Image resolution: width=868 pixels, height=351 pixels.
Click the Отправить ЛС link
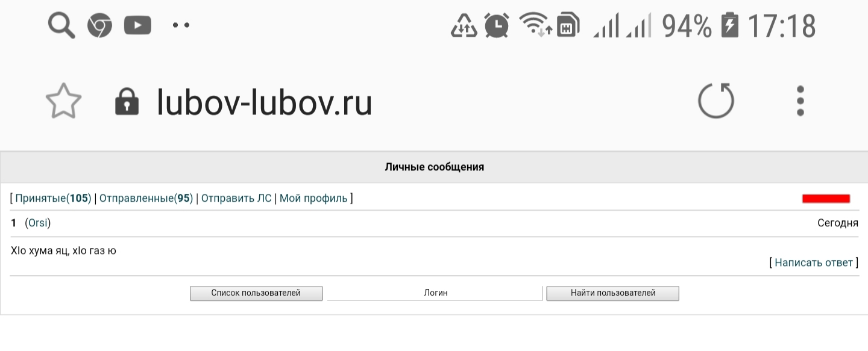pyautogui.click(x=236, y=198)
